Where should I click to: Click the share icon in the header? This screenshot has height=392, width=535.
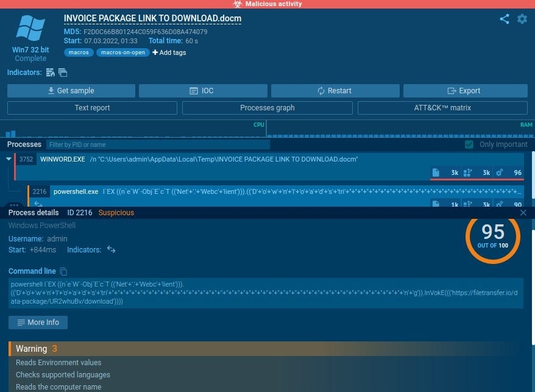505,19
